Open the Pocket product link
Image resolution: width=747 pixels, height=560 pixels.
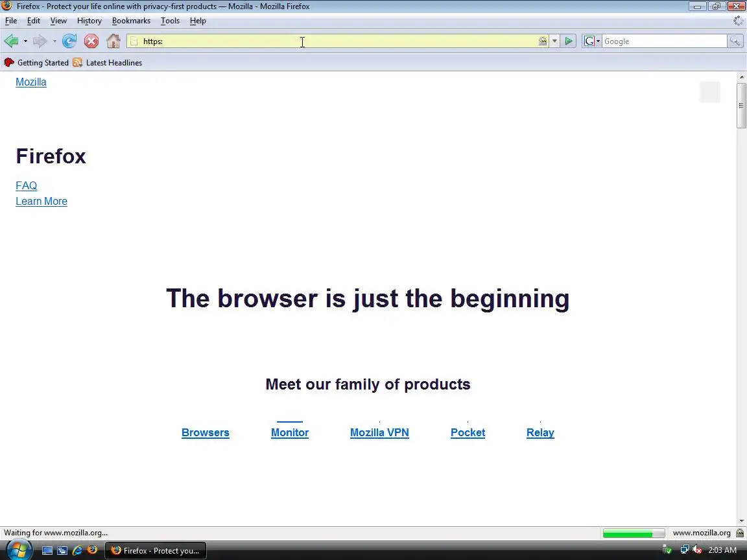click(x=468, y=433)
